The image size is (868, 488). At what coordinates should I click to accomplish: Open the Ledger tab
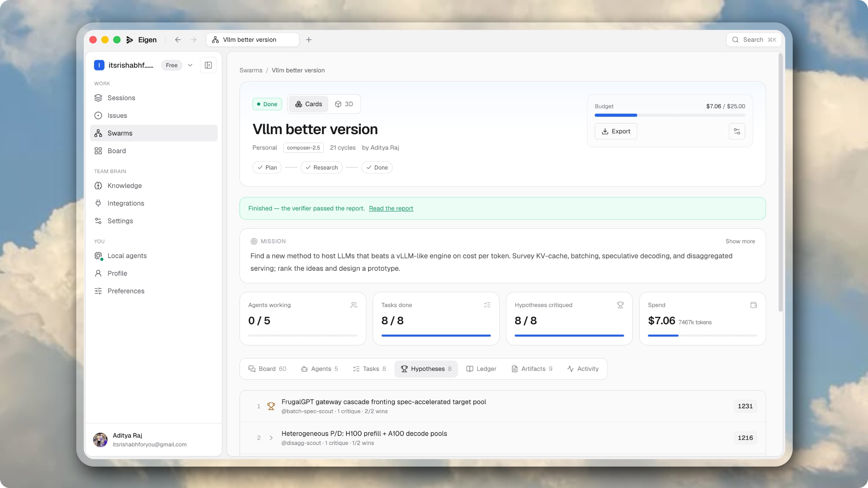coord(481,369)
